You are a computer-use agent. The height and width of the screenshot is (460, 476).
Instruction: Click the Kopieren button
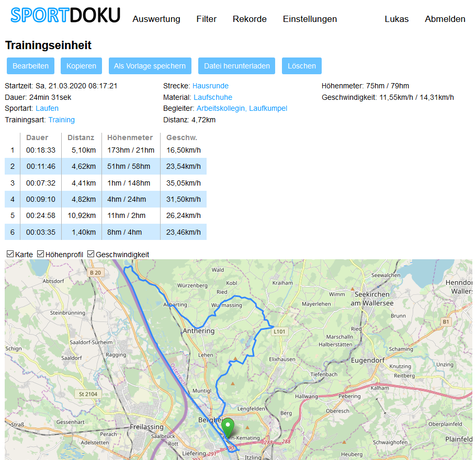(x=81, y=66)
